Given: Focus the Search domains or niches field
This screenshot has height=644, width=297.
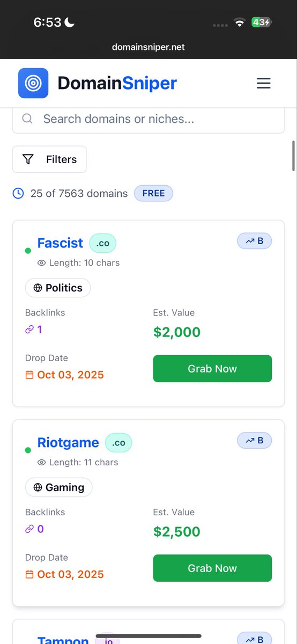Looking at the screenshot, I should pyautogui.click(x=148, y=119).
